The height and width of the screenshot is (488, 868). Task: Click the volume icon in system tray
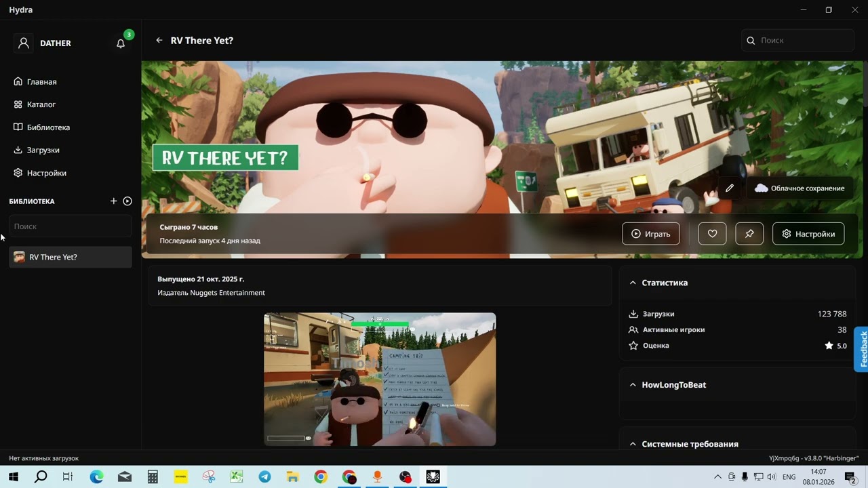(772, 477)
